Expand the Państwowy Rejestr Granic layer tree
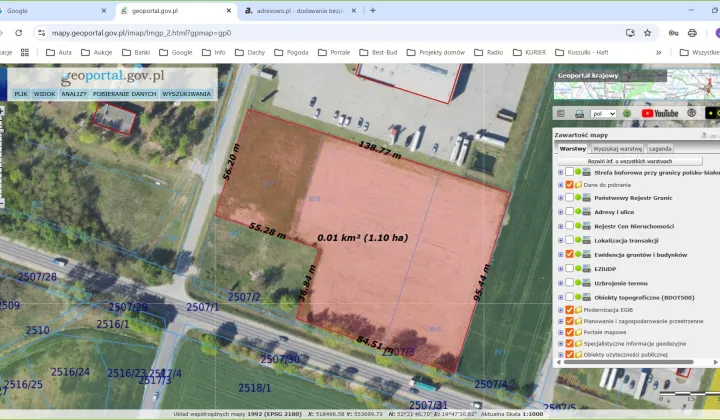The height and width of the screenshot is (420, 720). 560,198
